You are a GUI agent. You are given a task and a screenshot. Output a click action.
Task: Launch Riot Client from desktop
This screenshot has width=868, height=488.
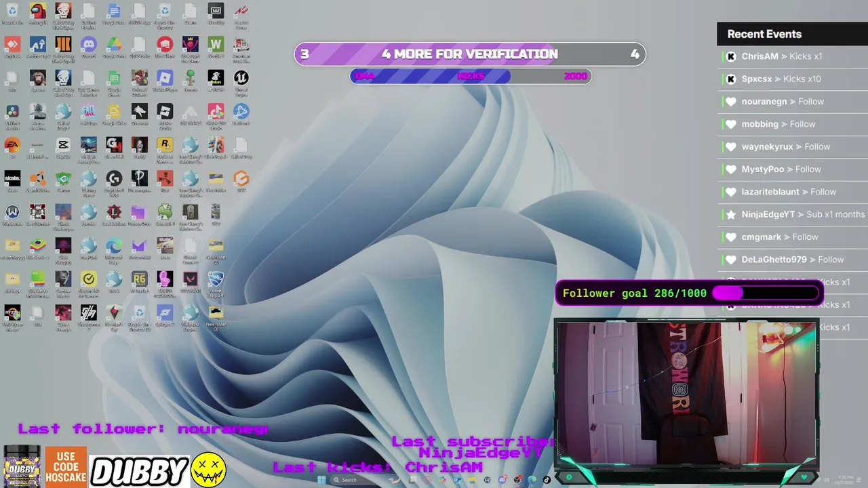tap(165, 49)
